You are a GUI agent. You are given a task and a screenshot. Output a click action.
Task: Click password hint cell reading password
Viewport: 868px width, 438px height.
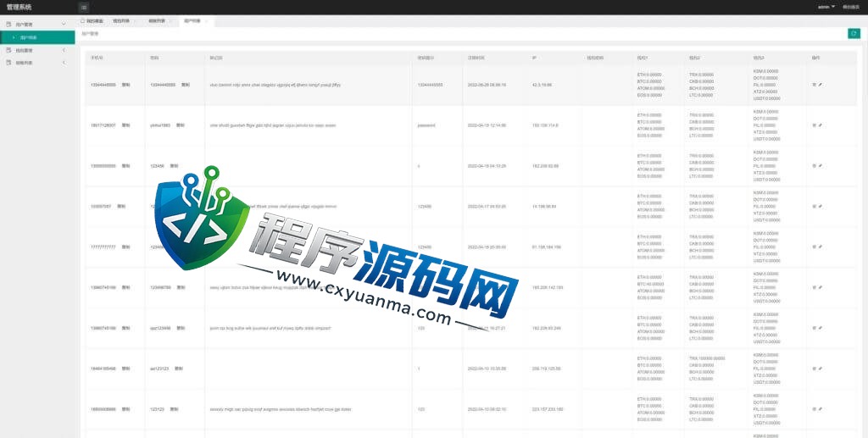426,125
